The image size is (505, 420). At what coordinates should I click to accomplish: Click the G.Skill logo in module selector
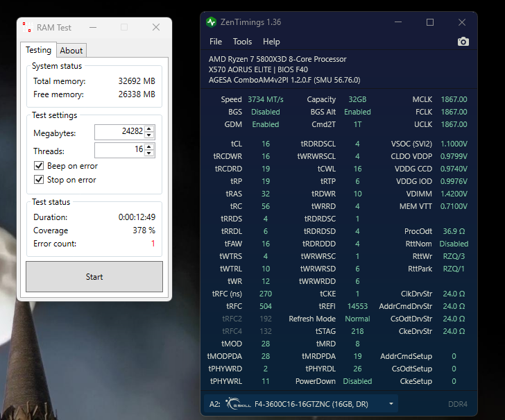coord(239,404)
